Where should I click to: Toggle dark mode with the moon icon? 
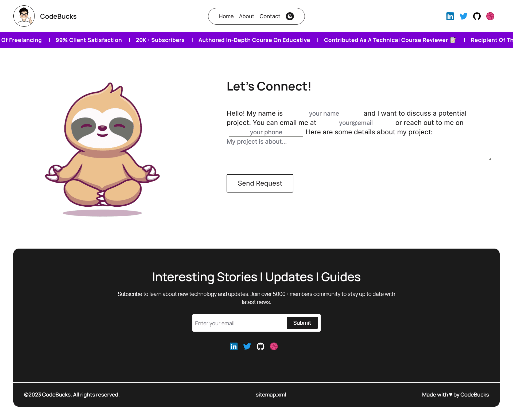click(290, 16)
